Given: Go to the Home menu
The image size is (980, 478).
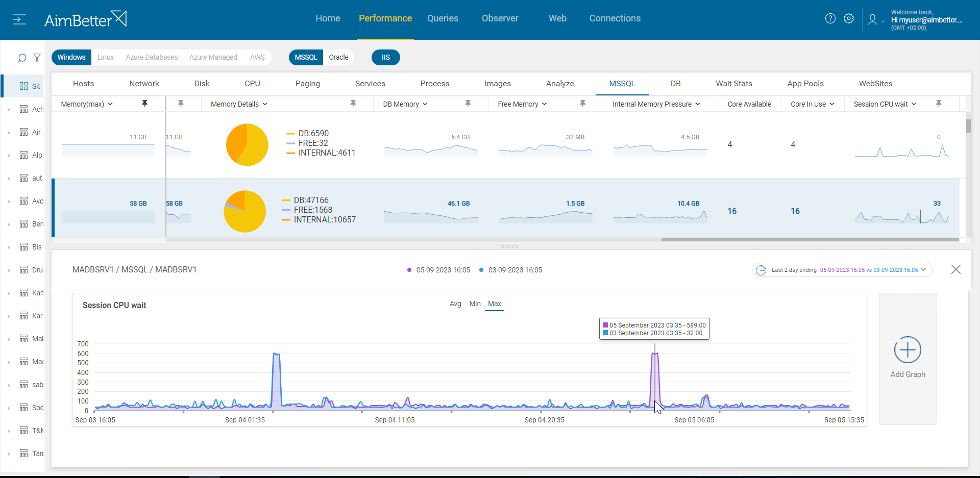Looking at the screenshot, I should pyautogui.click(x=328, y=18).
